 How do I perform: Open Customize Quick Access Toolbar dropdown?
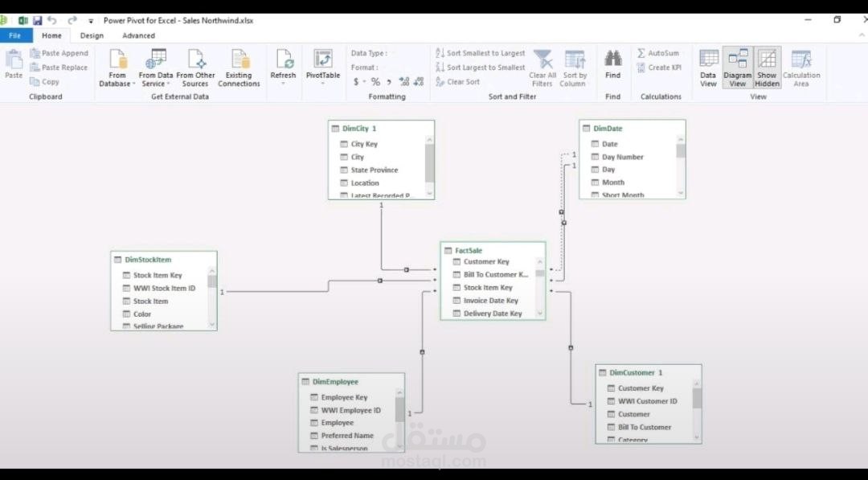pos(91,21)
